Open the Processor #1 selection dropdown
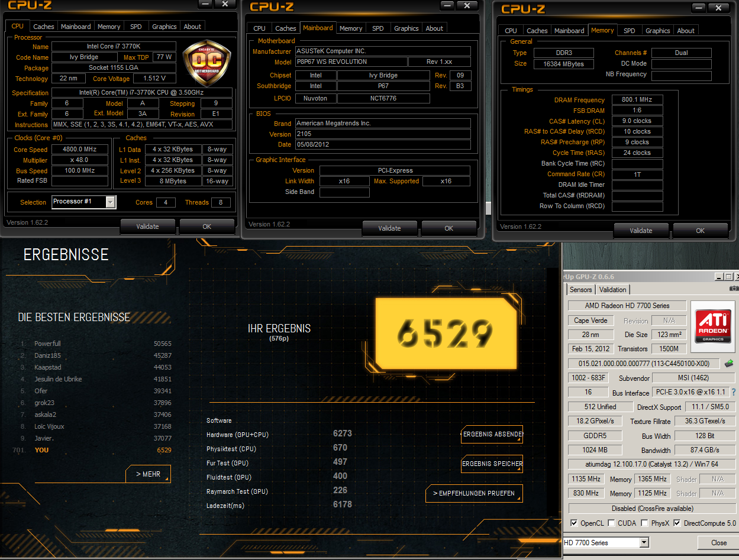Screen dimensions: 739x560 pos(111,202)
